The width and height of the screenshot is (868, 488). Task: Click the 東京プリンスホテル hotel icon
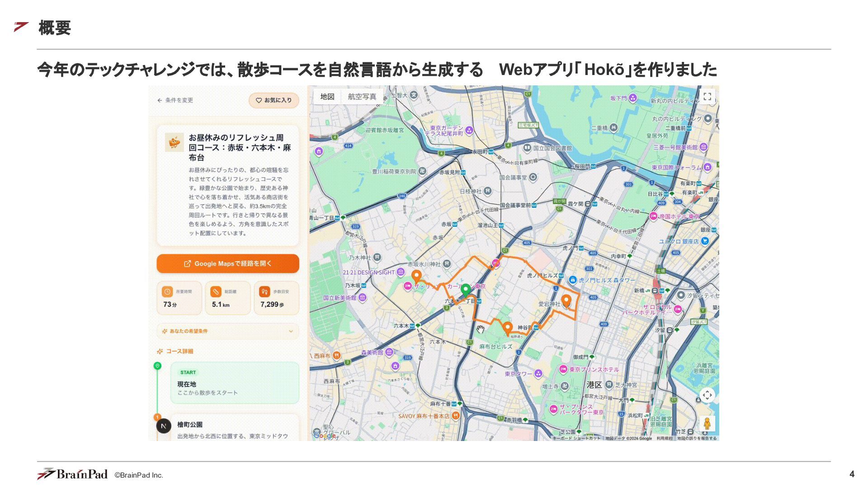point(563,369)
